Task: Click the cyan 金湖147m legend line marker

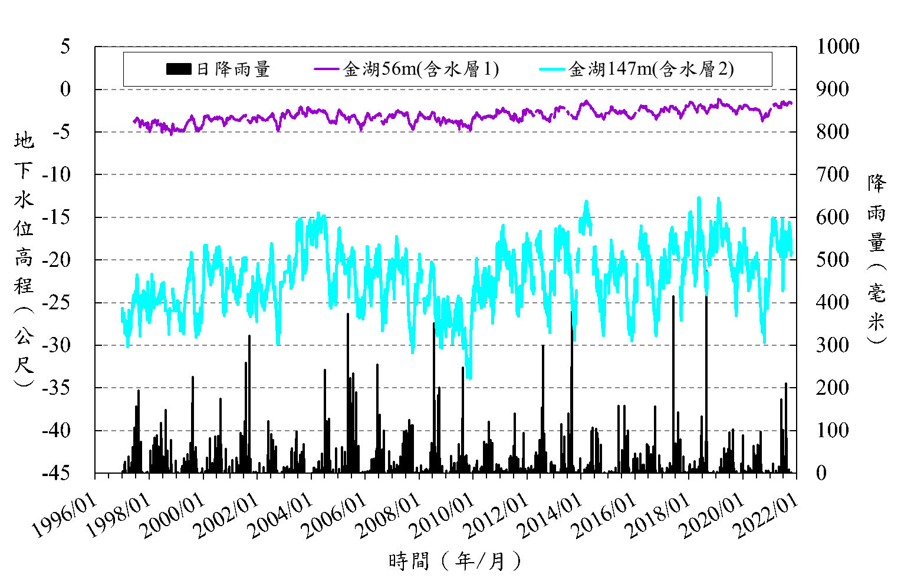Action: tap(553, 70)
